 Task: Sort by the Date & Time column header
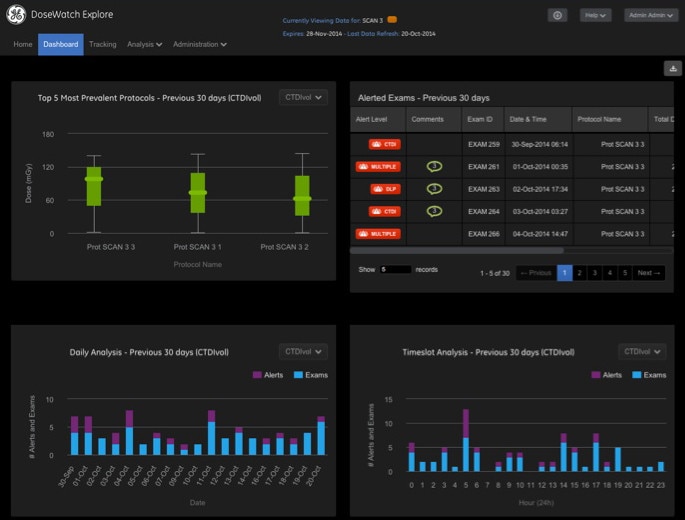pyautogui.click(x=538, y=119)
